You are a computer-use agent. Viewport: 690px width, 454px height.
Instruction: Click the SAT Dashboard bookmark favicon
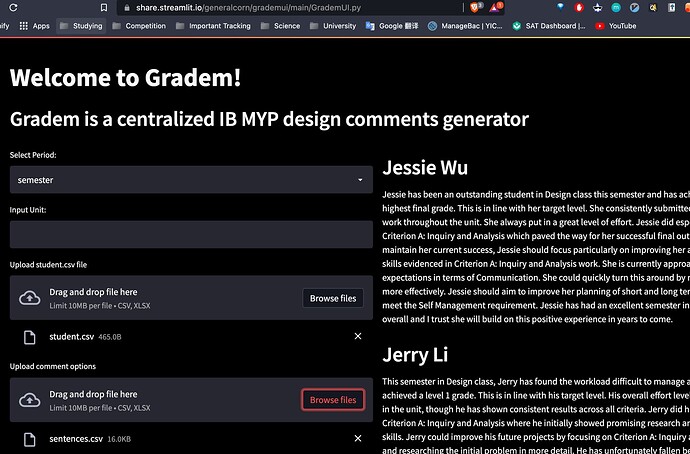point(517,26)
